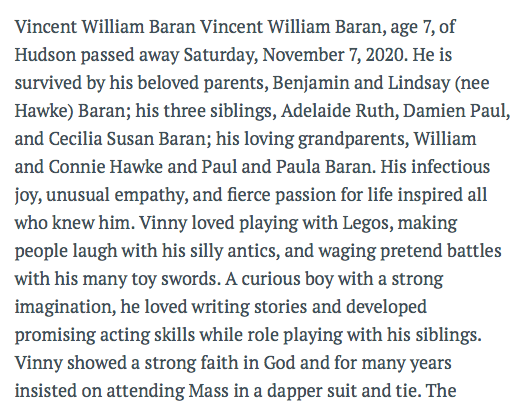Click the date text "November 7, 2020"
Image resolution: width=526 pixels, height=407 pixels.
[333, 55]
